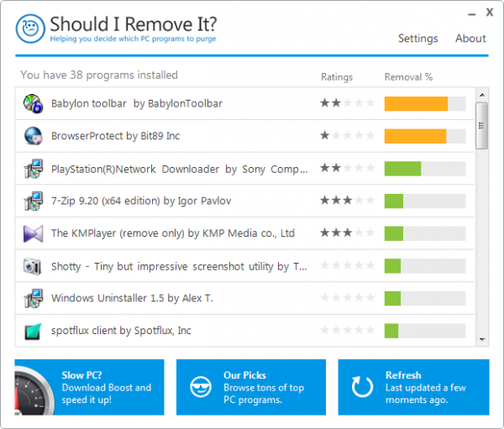Minimize the Should I Remove It window
The image size is (504, 429).
click(x=471, y=14)
